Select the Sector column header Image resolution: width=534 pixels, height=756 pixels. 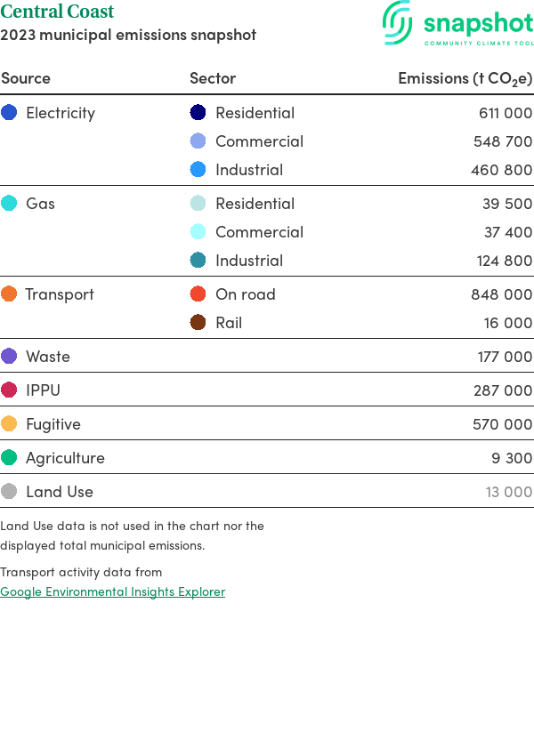coord(213,78)
